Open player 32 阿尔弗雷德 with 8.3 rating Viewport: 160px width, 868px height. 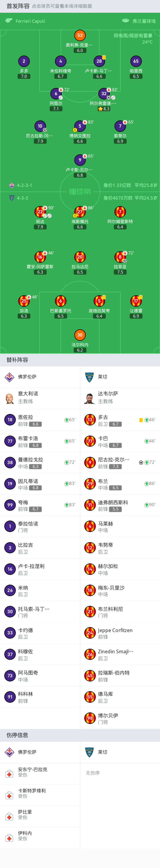tap(104, 94)
